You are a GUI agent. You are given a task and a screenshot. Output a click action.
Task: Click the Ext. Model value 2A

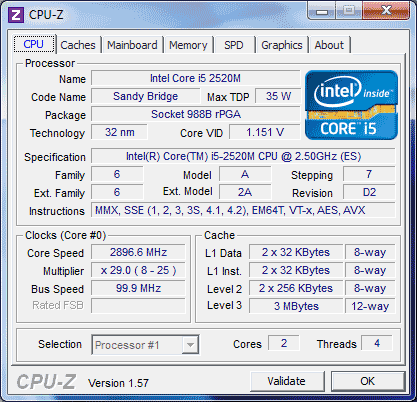245,192
